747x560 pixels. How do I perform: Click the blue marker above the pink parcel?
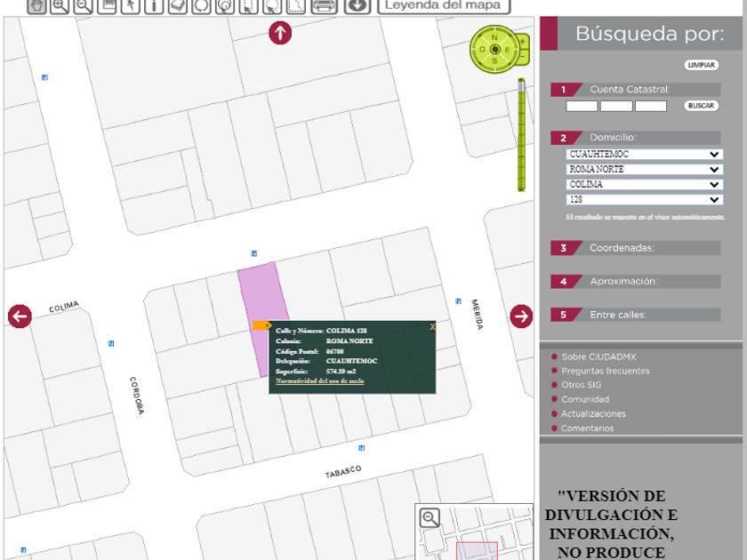pos(254,253)
